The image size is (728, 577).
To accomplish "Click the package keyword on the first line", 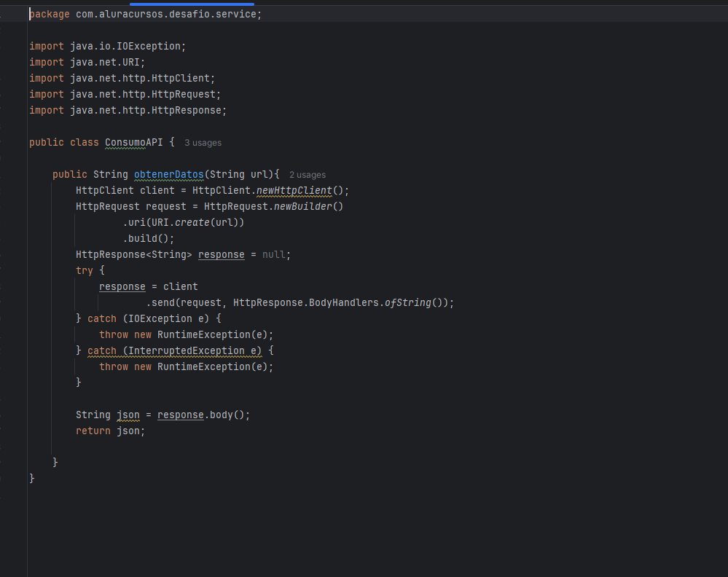I will pyautogui.click(x=50, y=15).
